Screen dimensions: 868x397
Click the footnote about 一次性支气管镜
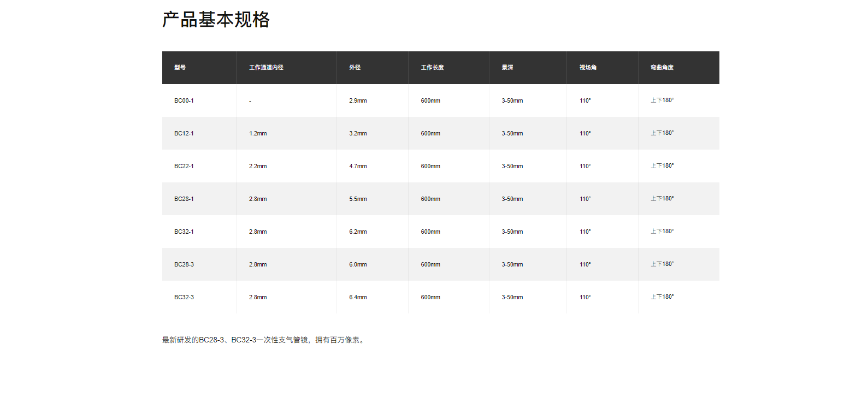pos(264,340)
